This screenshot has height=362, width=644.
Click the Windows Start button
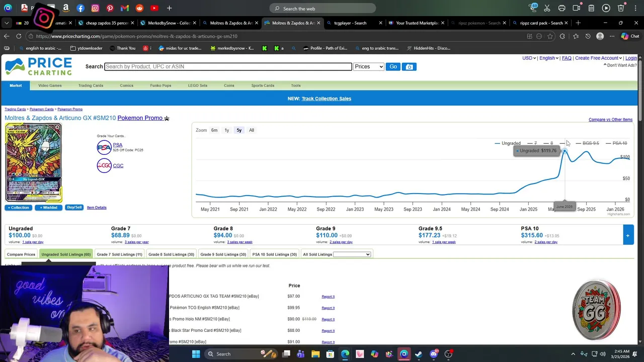(196, 354)
